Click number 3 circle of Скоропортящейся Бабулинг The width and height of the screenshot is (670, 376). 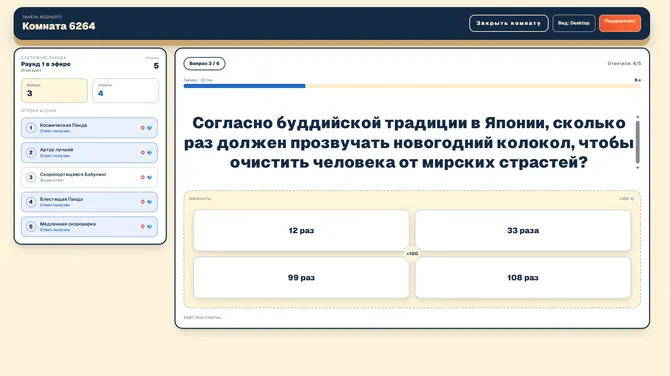pyautogui.click(x=31, y=177)
